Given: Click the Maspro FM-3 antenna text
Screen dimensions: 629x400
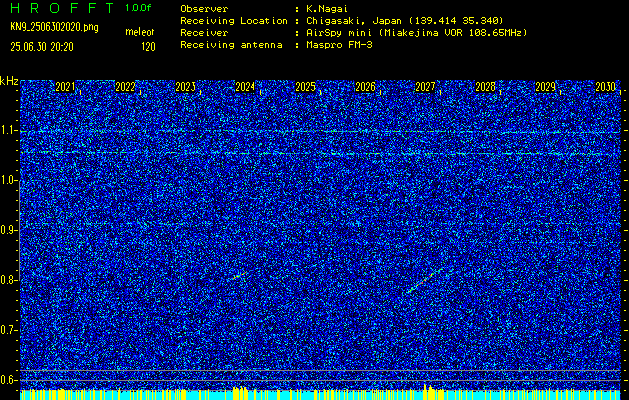Looking at the screenshot, I should click(x=339, y=45).
